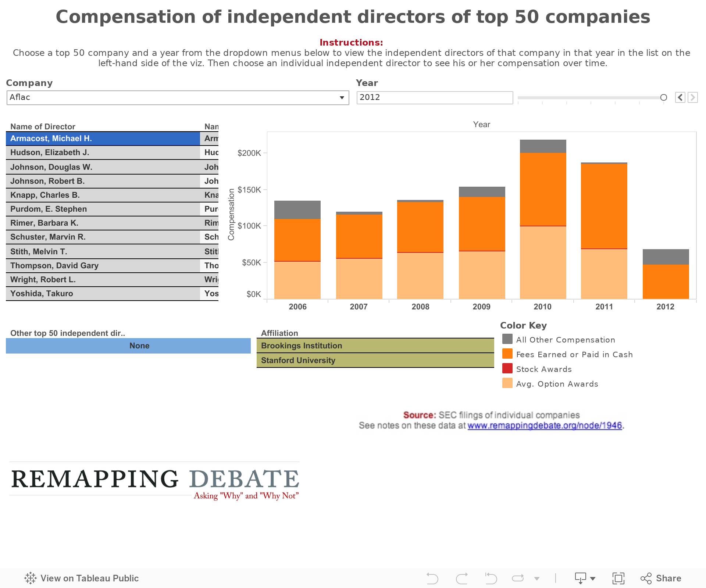Select director Schuster, Marvin R.
This screenshot has width=706, height=588.
pos(103,237)
